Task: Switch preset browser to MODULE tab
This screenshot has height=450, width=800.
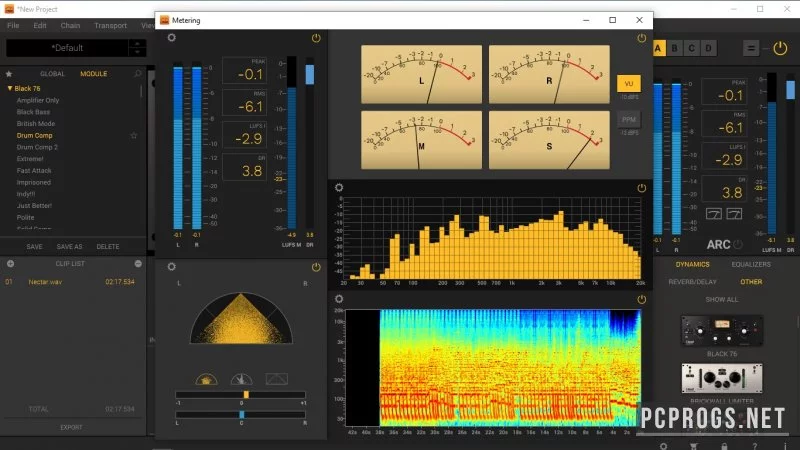Action: click(93, 73)
